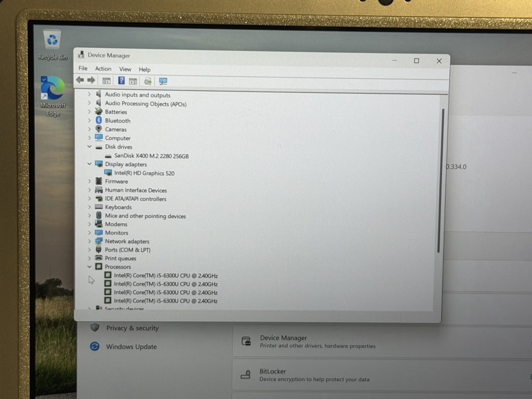Click the blue Help question-mark toolbar icon

point(121,80)
